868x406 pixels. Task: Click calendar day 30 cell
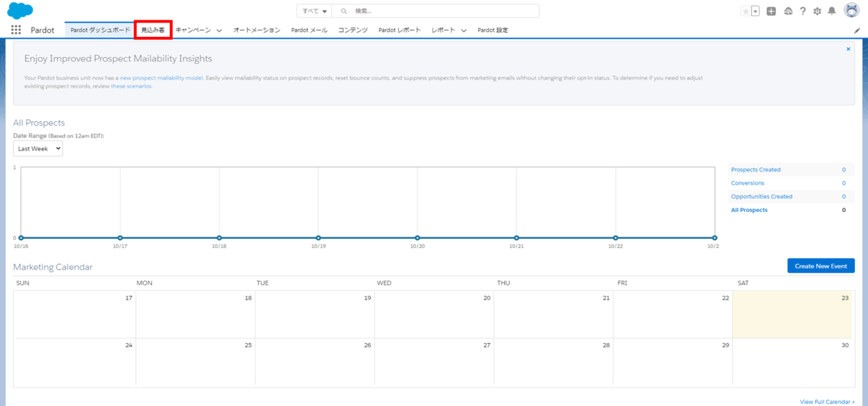[793, 362]
